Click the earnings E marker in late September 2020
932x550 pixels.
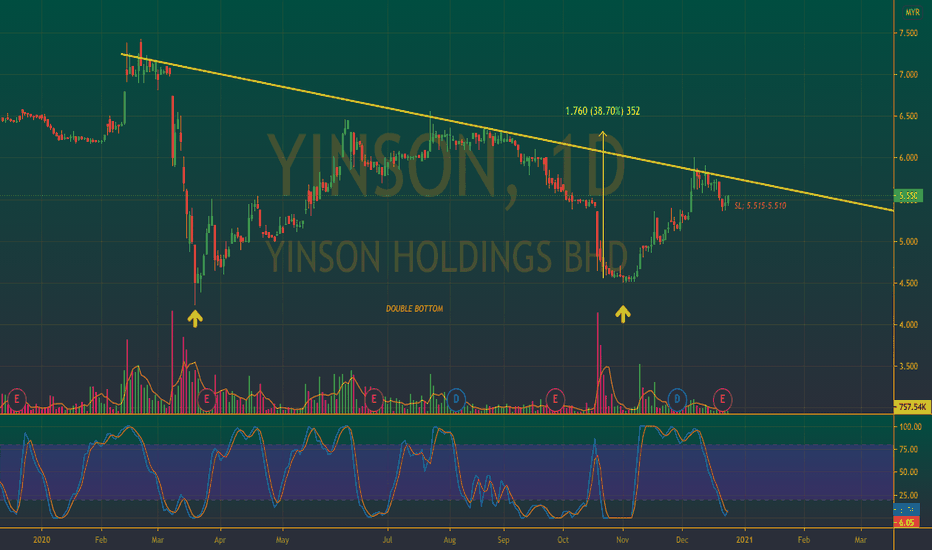pyautogui.click(x=555, y=399)
